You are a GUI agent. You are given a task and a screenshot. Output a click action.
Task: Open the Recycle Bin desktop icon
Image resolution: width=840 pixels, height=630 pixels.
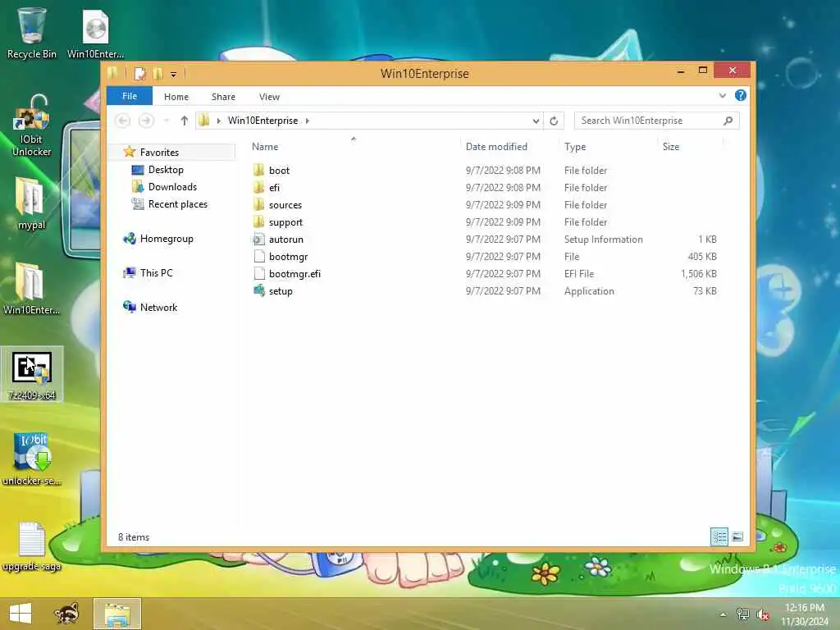coord(31,32)
